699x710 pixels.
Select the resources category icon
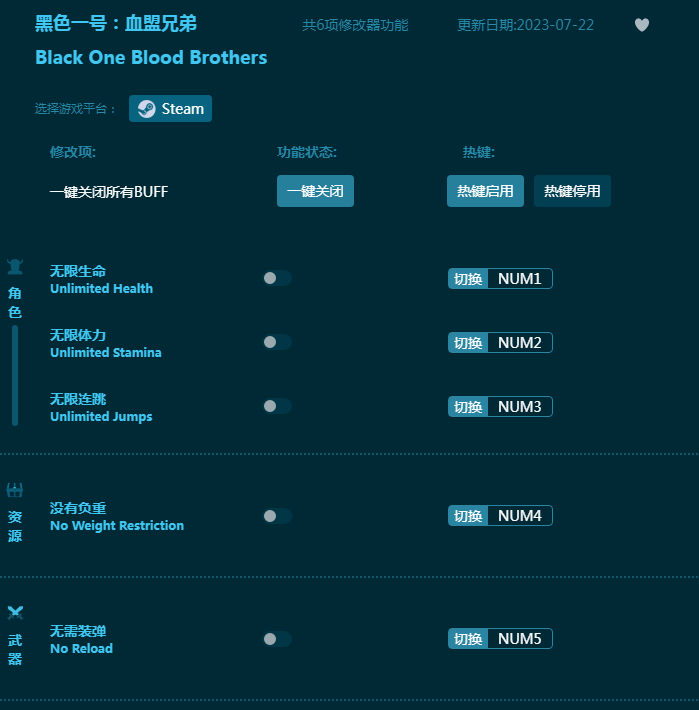tap(15, 490)
